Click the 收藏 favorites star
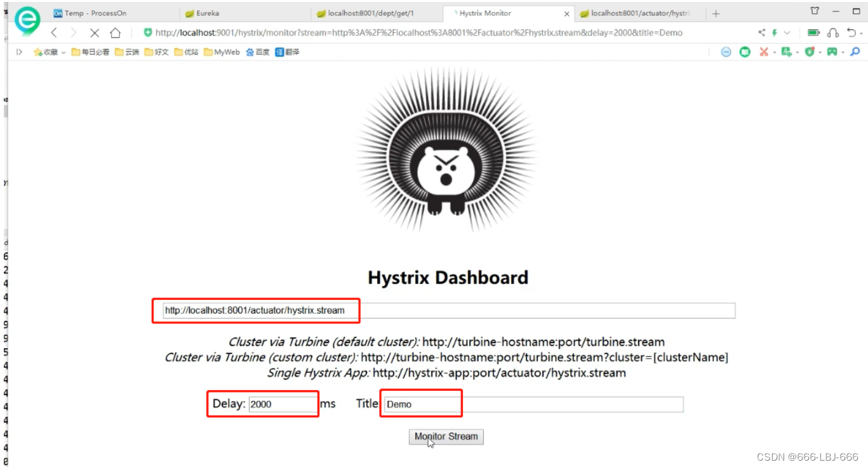 pyautogui.click(x=37, y=52)
